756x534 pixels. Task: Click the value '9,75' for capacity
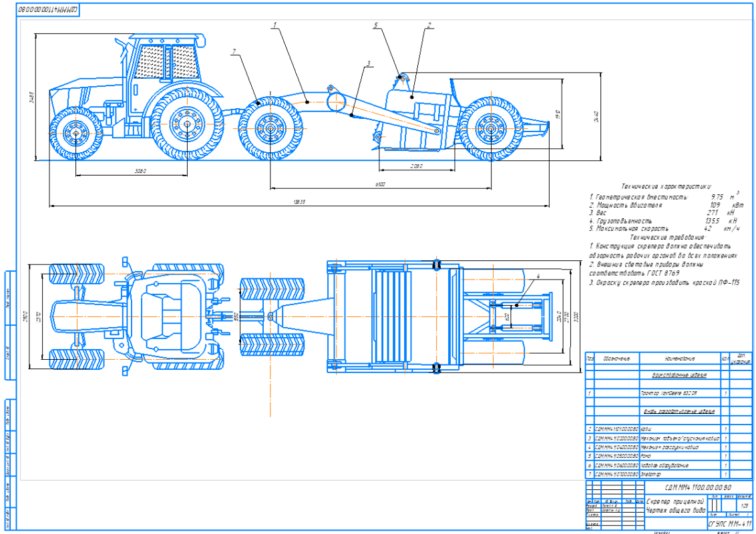[x=717, y=197]
